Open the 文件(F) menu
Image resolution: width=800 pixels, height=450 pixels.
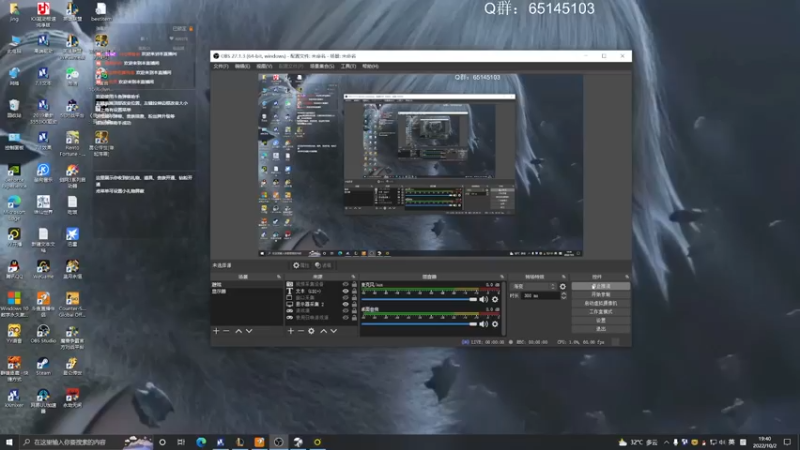coord(220,66)
